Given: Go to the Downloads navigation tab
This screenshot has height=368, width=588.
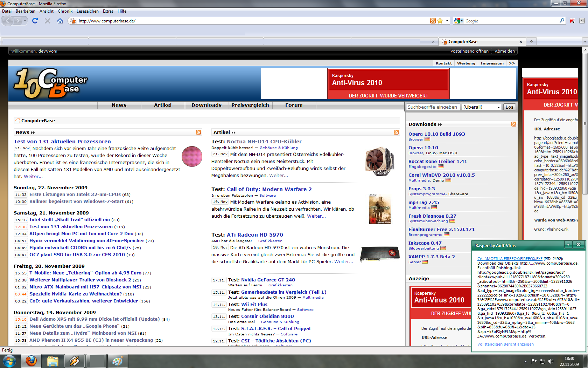Looking at the screenshot, I should coord(206,105).
